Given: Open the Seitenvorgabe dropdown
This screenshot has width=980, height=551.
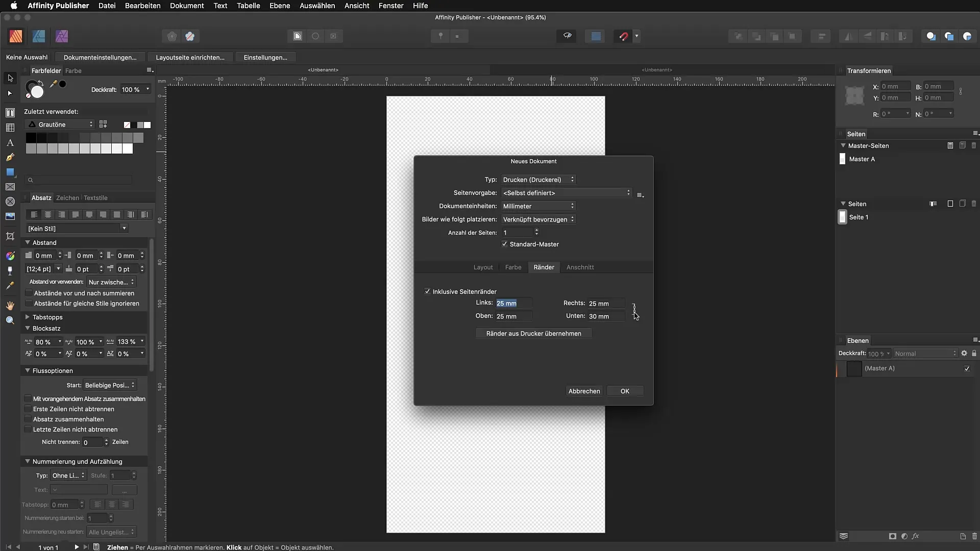Looking at the screenshot, I should coord(567,193).
